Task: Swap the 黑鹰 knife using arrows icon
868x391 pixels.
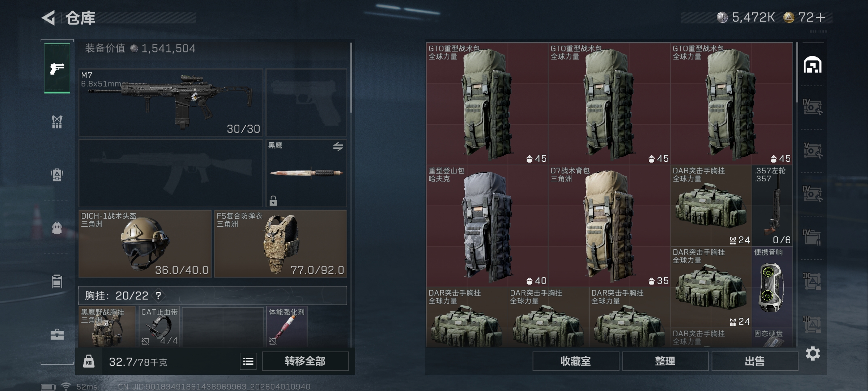Action: pyautogui.click(x=338, y=147)
